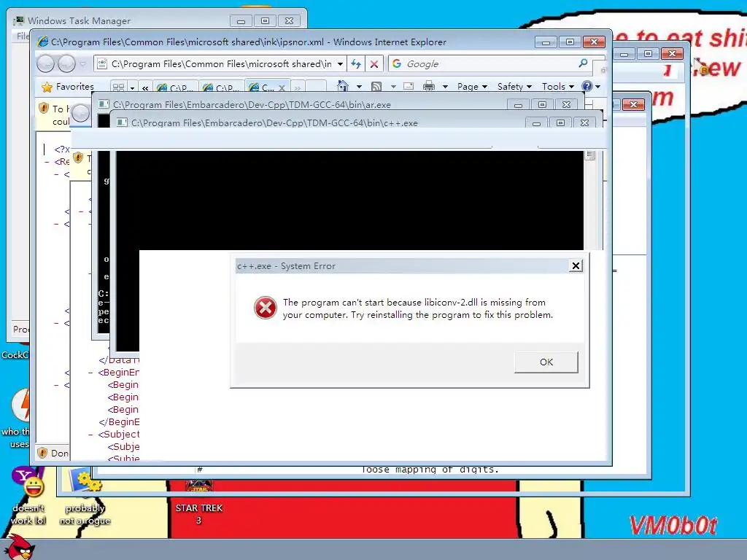
Task: Click the Windows Task Manager title bar icon
Action: point(18,21)
